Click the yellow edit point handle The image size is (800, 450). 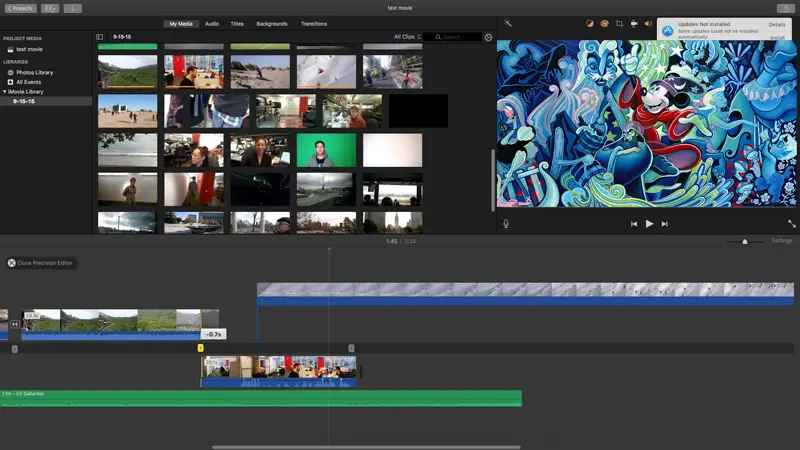point(201,348)
